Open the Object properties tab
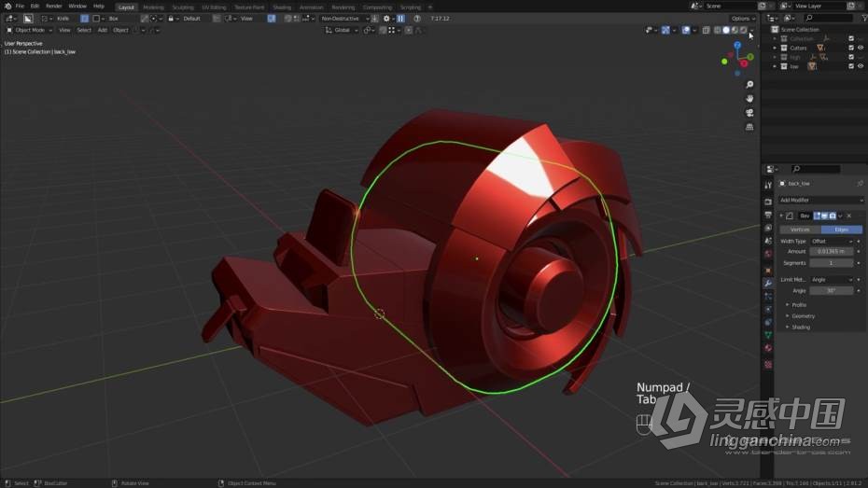 [x=768, y=270]
